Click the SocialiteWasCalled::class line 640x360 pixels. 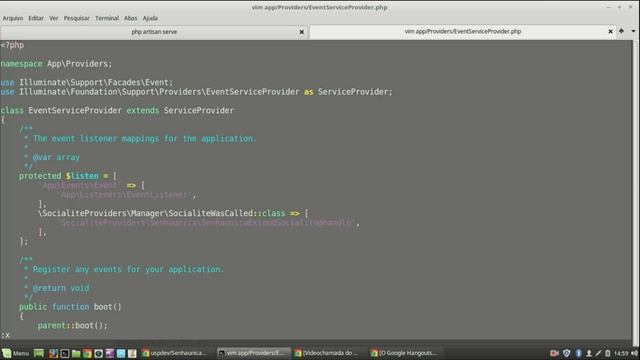click(x=173, y=213)
